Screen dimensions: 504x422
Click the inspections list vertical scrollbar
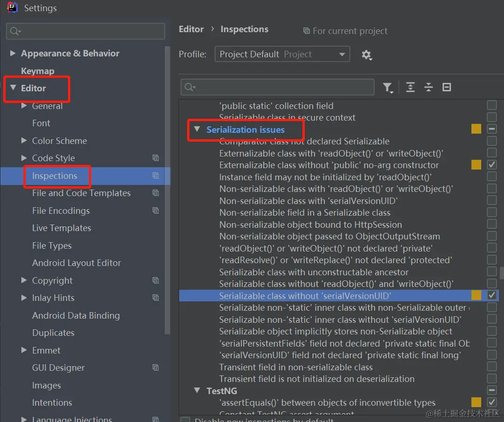pos(502,273)
